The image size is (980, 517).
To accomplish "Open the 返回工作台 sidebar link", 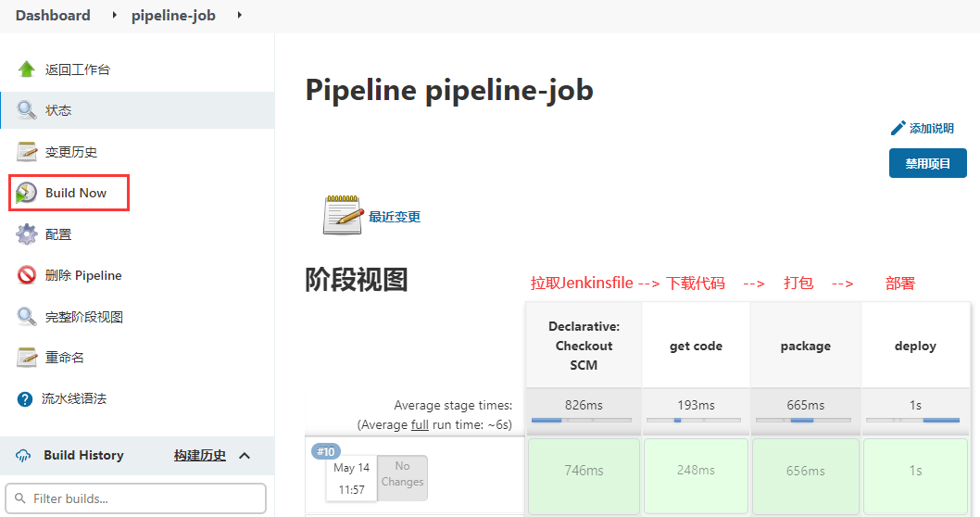I will coord(78,69).
